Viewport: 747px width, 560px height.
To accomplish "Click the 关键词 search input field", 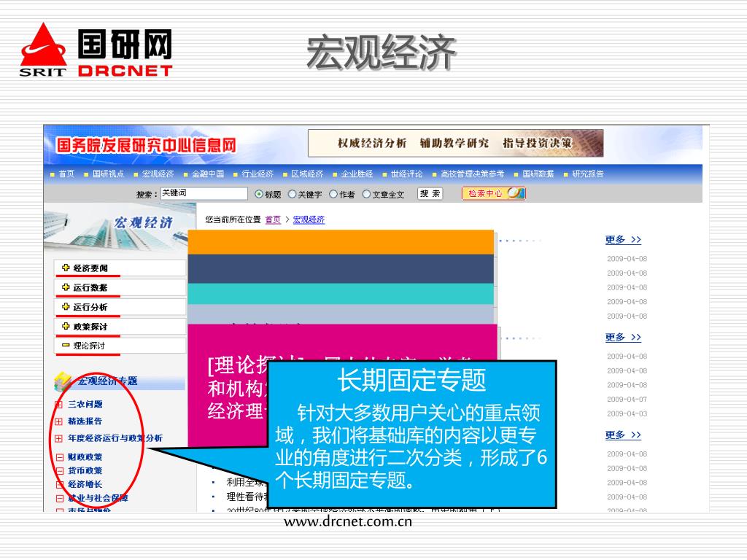I will click(x=204, y=193).
